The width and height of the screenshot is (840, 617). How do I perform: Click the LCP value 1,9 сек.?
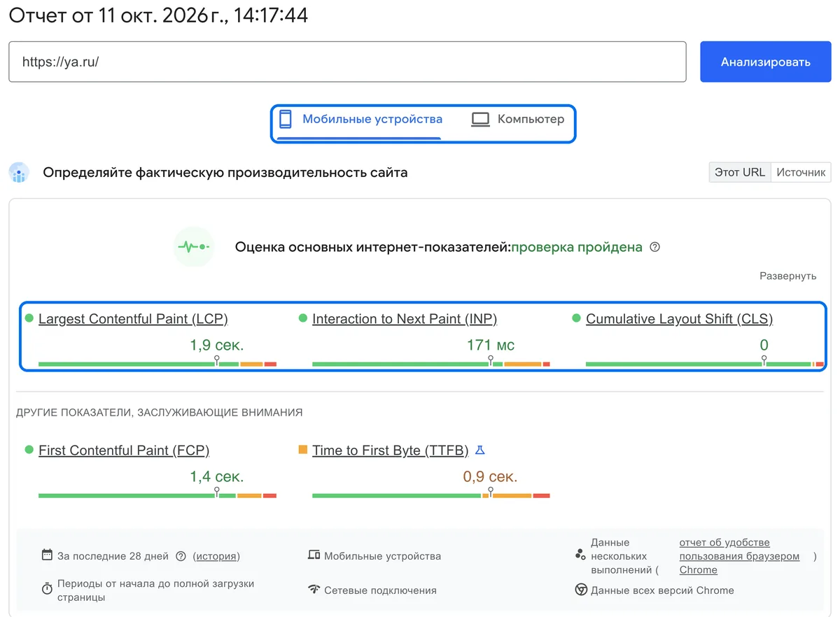coord(216,345)
